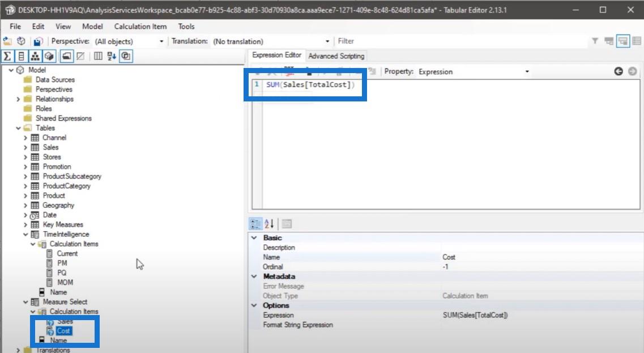644x353 pixels.
Task: Click the flat list filter results icon
Action: tap(637, 41)
